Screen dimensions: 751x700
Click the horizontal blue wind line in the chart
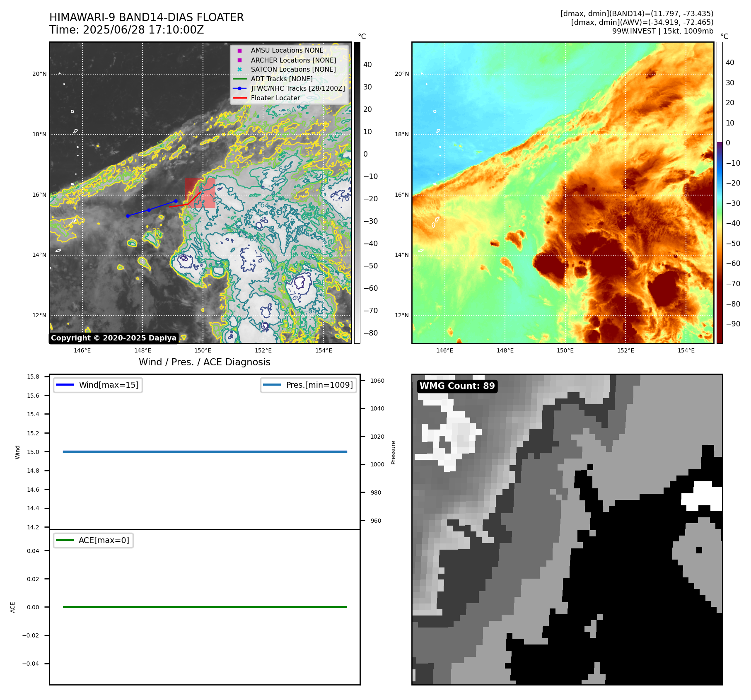click(205, 451)
